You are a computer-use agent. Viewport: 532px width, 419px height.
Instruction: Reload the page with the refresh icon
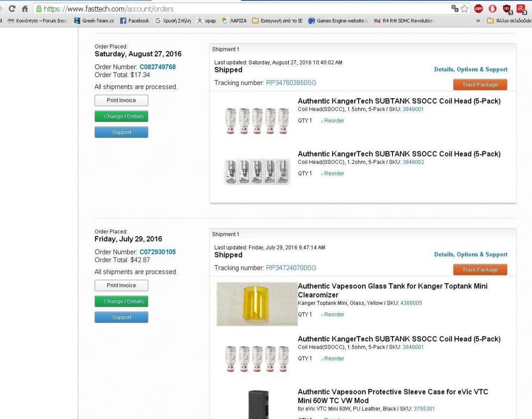(12, 8)
